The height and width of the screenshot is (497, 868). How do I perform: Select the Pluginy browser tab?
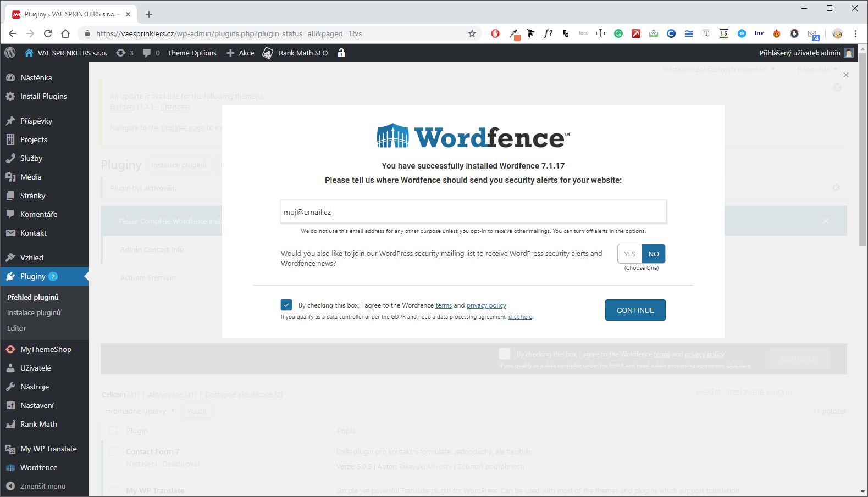(x=72, y=14)
